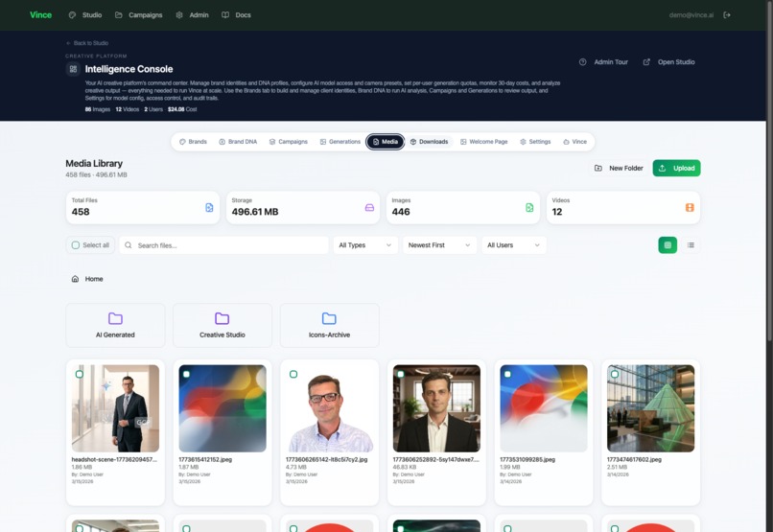Click the Total Files document icon
Viewport: 773px width, 532px height.
coord(209,207)
